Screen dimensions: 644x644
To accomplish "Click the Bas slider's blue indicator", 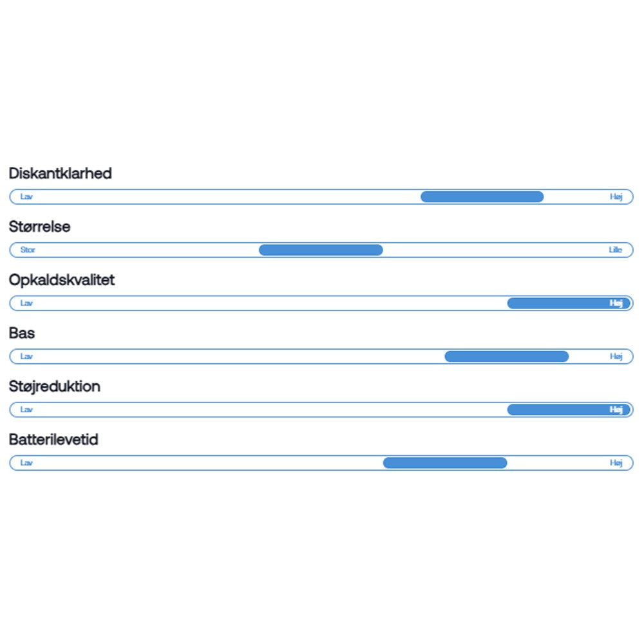I will click(506, 356).
